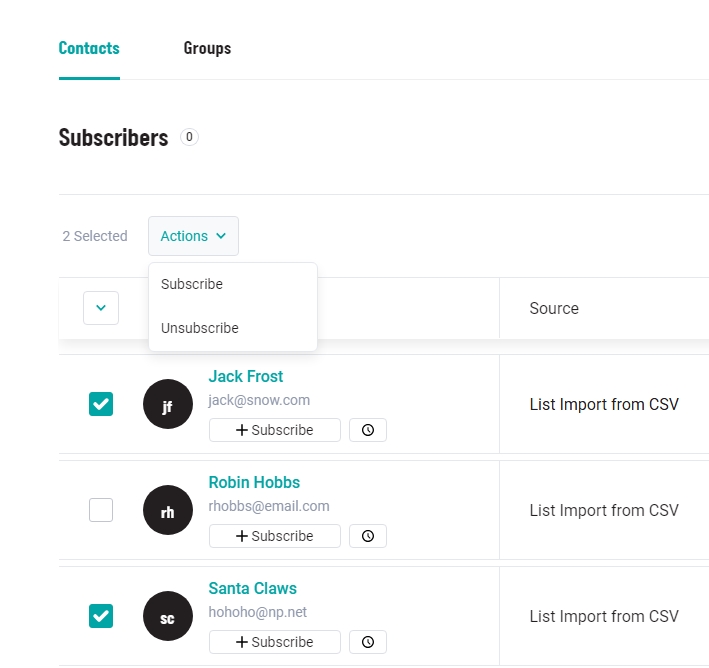Viewport: 709px width, 668px height.
Task: Collapse the Actions dropdown
Action: pos(193,236)
